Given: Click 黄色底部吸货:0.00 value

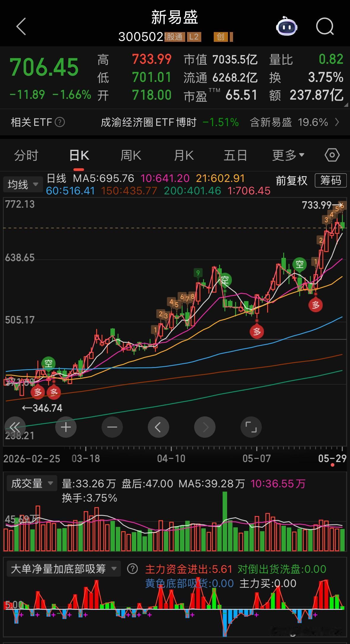Looking at the screenshot, I should 189,583.
